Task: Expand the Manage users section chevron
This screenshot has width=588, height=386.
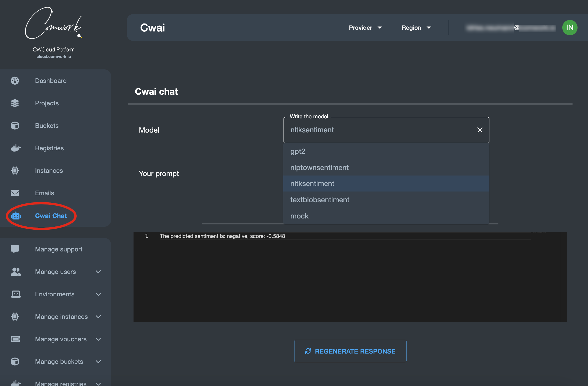Action: (98, 272)
